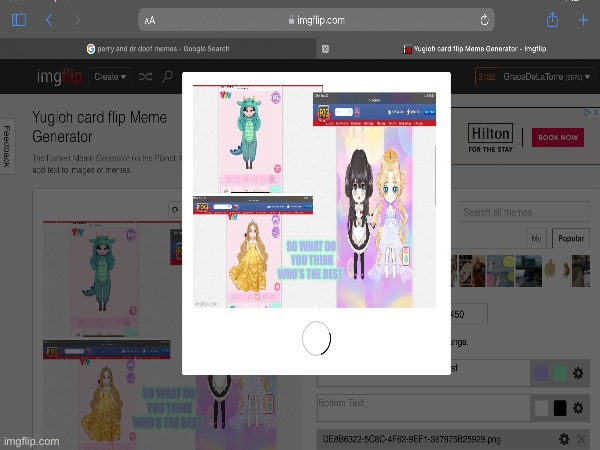Reload the imgflip.com page
This screenshot has height=450, width=600.
pyautogui.click(x=484, y=20)
